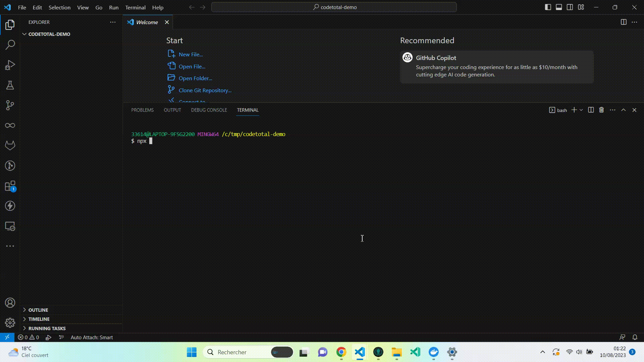Image resolution: width=644 pixels, height=362 pixels.
Task: Switch to the PROBLEMS tab
Action: pyautogui.click(x=142, y=110)
